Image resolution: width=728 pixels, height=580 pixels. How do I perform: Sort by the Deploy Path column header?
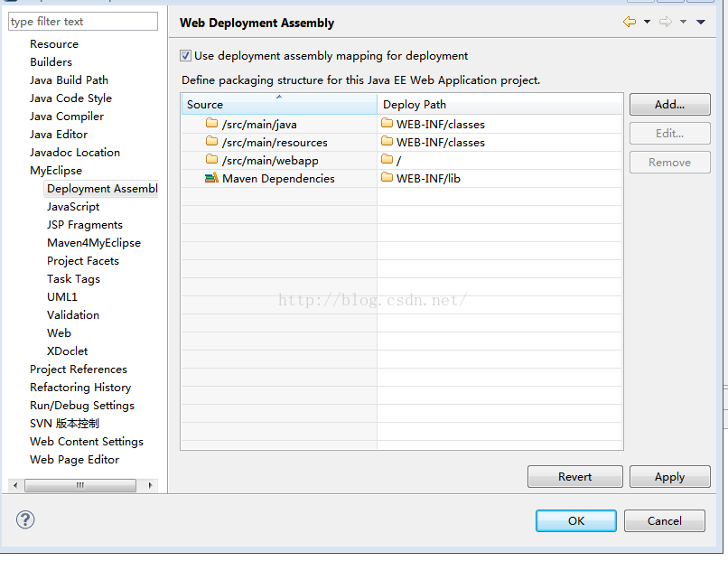click(x=499, y=104)
